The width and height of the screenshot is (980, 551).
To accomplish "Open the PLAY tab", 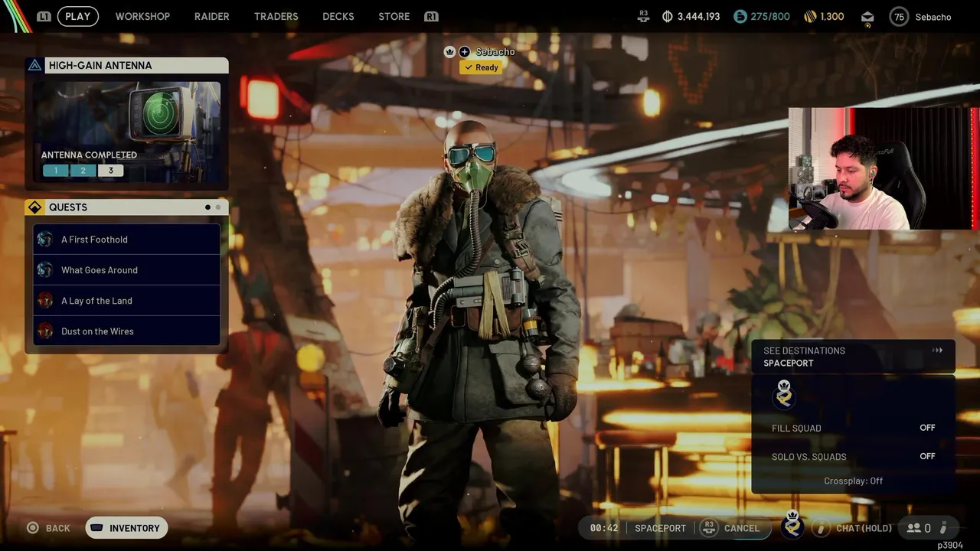I will click(77, 16).
